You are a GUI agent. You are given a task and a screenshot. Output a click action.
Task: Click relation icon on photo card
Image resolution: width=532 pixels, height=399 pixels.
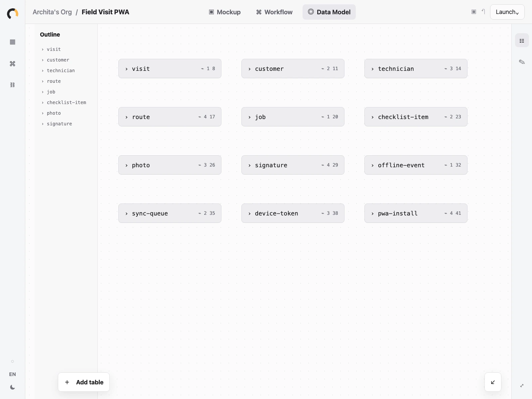(199, 165)
